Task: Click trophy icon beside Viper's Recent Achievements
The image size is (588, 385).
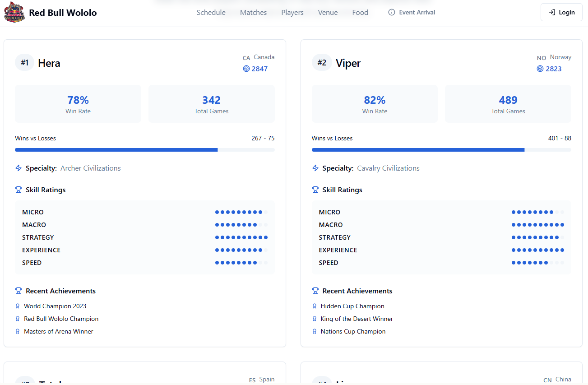Action: pos(315,291)
